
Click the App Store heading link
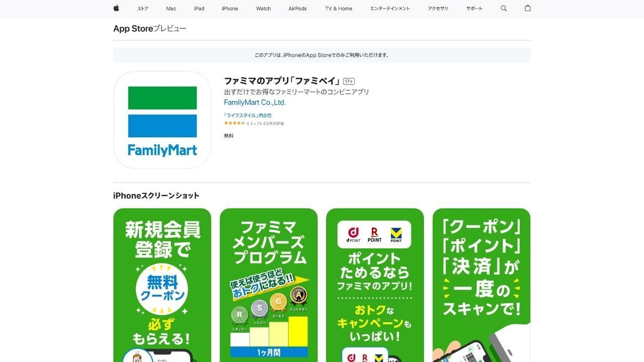point(133,29)
